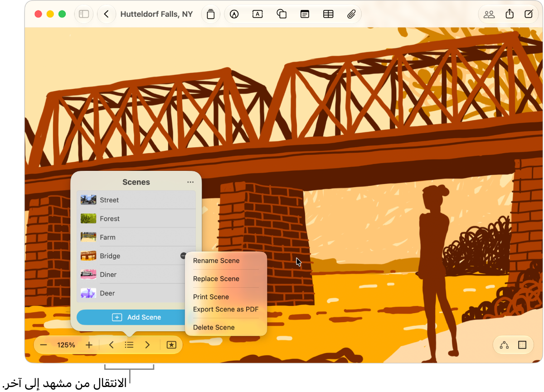Screen dimensions: 544x392
Task: Click the Forest scene thumbnail
Action: point(88,218)
